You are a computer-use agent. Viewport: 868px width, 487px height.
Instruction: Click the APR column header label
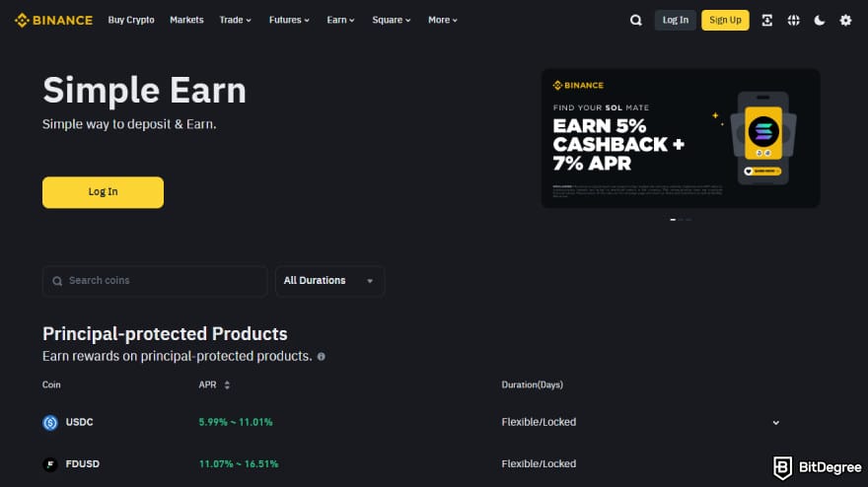(207, 385)
